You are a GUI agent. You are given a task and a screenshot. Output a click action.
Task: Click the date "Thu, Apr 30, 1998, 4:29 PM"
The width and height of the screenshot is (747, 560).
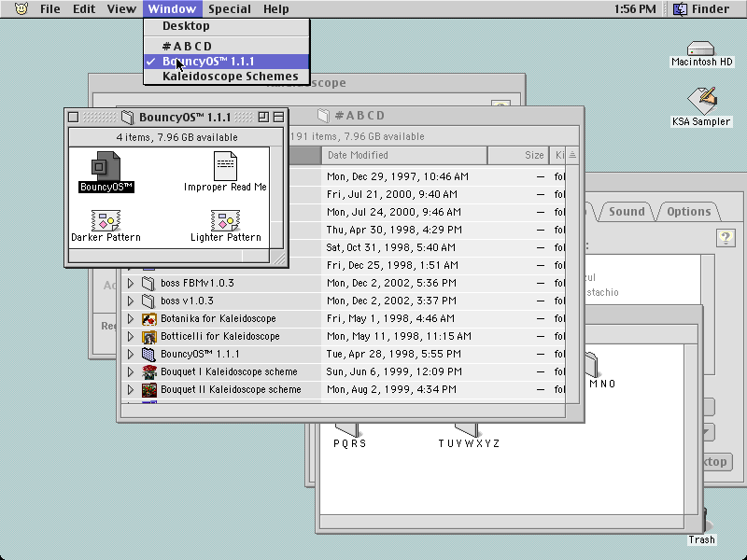394,230
